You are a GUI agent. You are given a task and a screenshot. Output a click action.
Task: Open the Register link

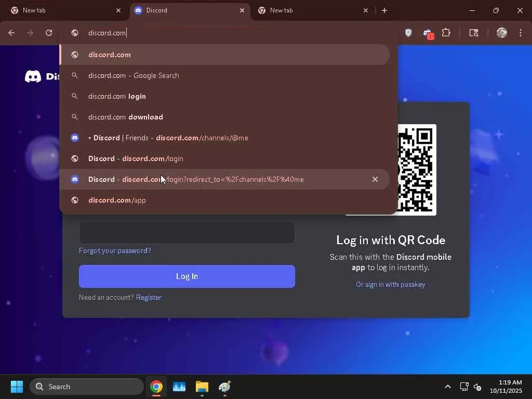(x=149, y=298)
